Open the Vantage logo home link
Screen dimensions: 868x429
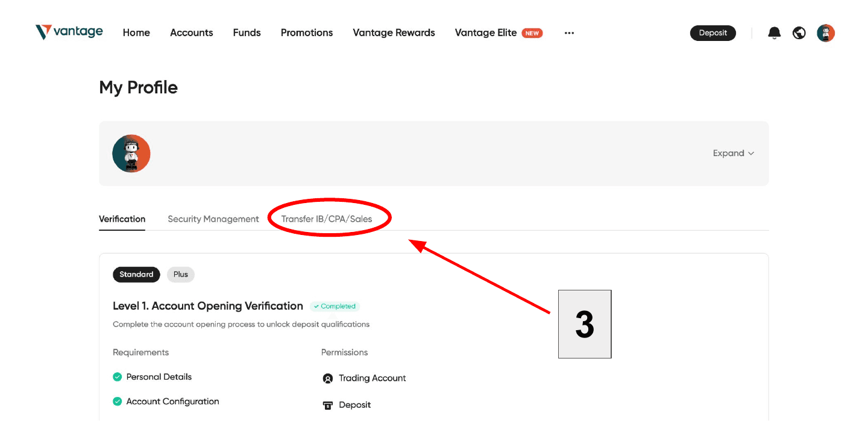click(69, 32)
